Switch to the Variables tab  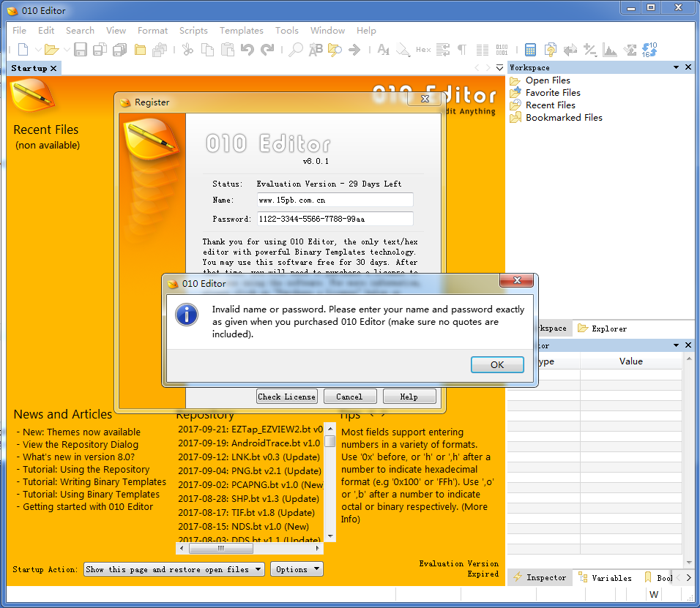click(x=606, y=578)
